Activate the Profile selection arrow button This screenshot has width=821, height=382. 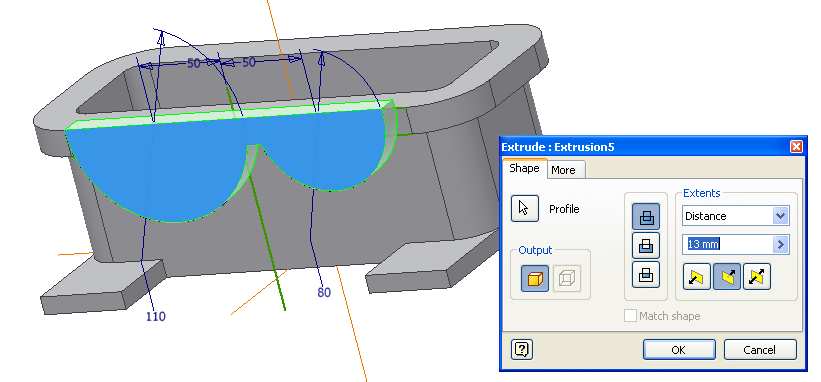pos(525,208)
